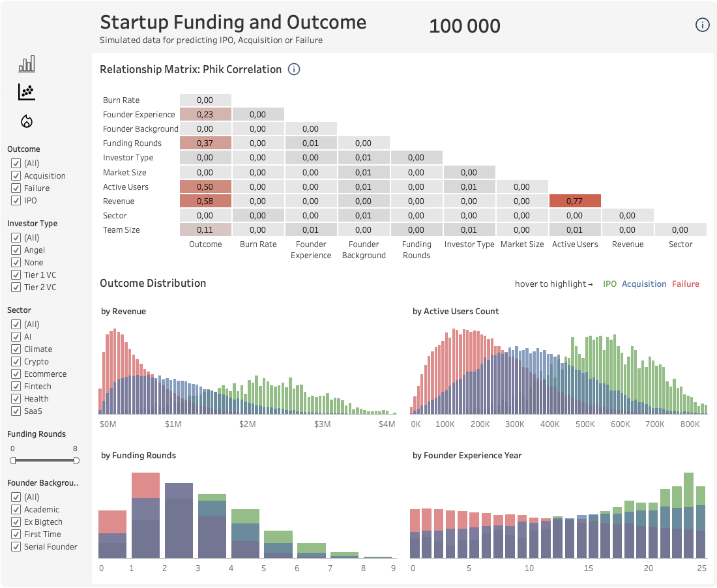Select the red Failure legend label
717x588 pixels.
(x=686, y=284)
